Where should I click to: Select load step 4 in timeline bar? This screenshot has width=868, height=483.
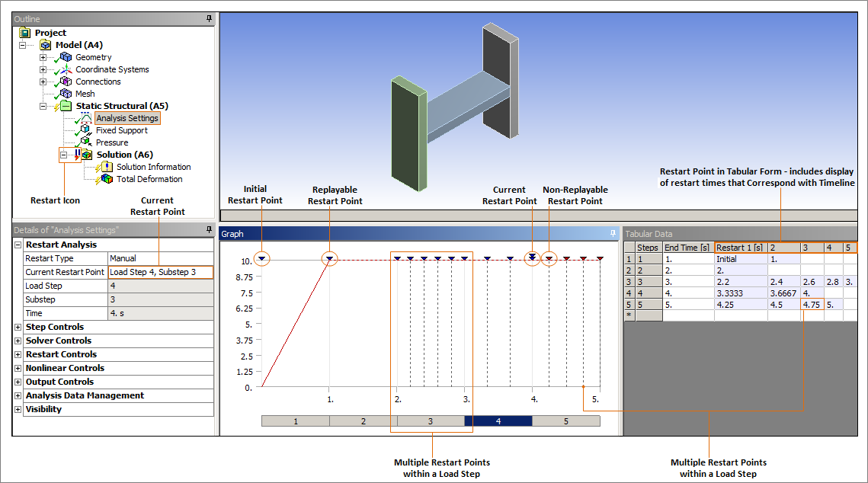pyautogui.click(x=498, y=421)
